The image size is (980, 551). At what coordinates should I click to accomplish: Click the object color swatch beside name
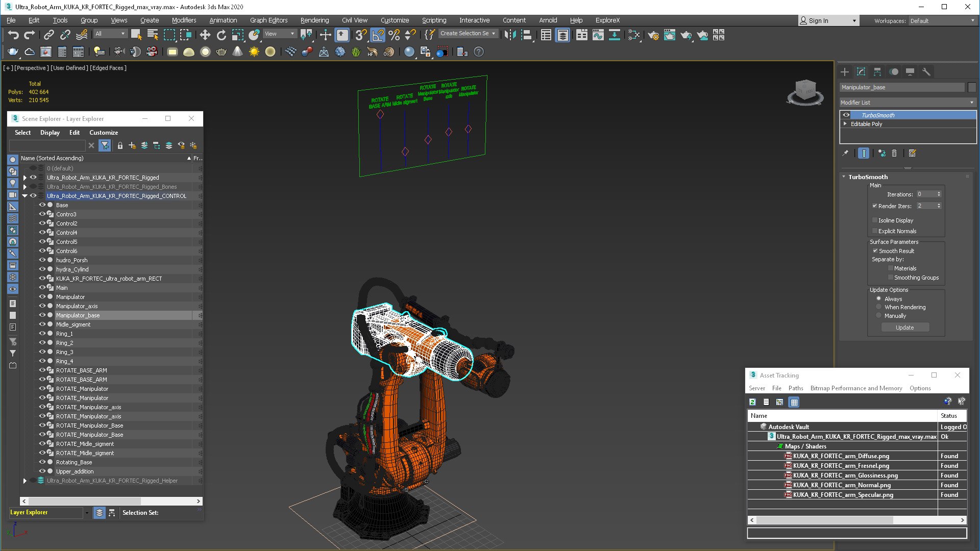click(x=972, y=87)
